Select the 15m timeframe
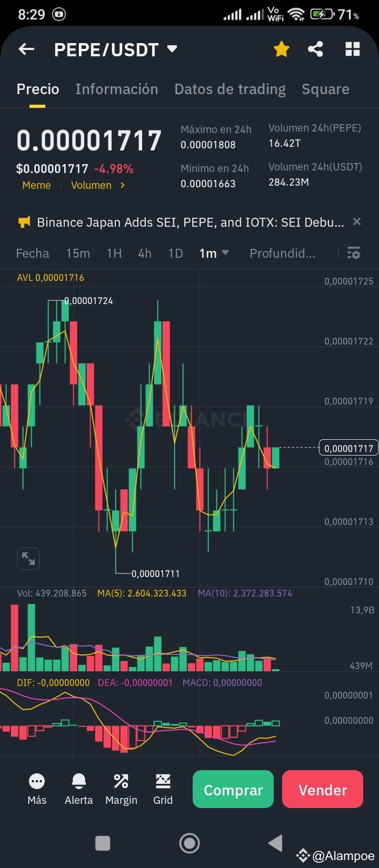Image resolution: width=379 pixels, height=868 pixels. [78, 254]
